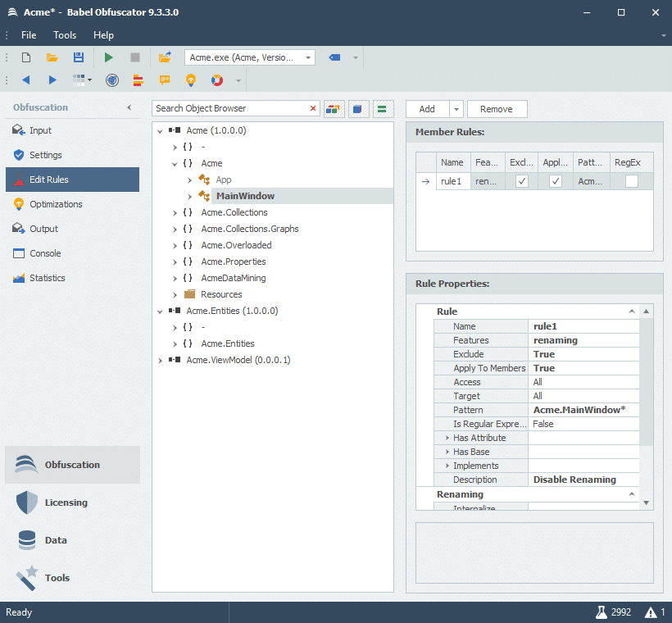Image resolution: width=672 pixels, height=623 pixels.
Task: Toggle the Excl... checkbox for rule1
Action: 521,181
